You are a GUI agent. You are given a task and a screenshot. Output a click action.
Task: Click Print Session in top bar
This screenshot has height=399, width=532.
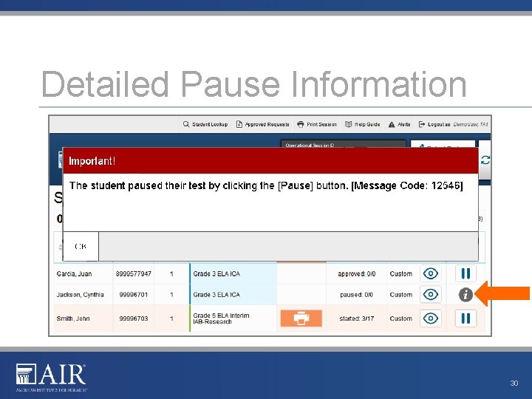click(317, 124)
